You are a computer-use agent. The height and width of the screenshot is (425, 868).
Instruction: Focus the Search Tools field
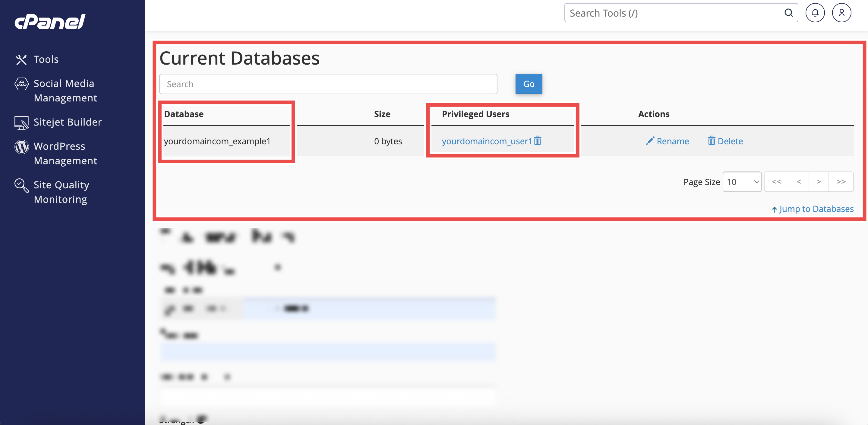[x=681, y=13]
